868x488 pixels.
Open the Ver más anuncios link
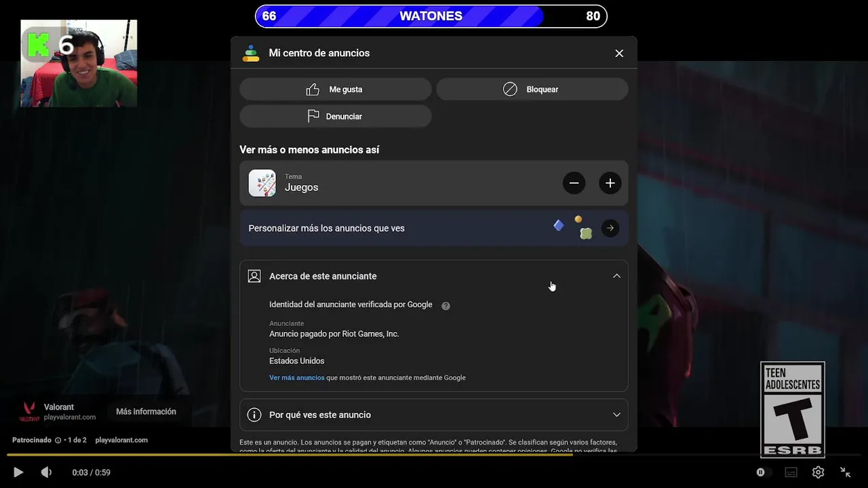(x=297, y=378)
